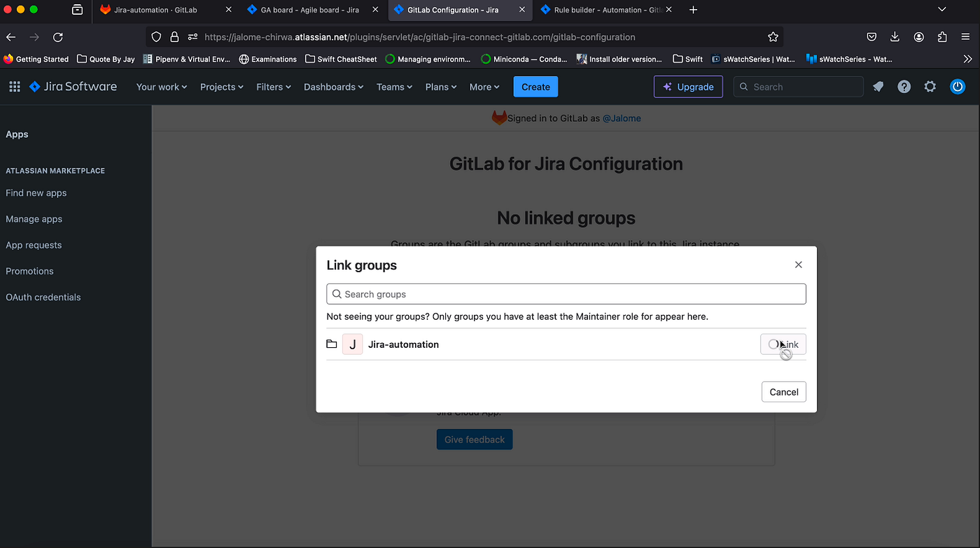980x548 pixels.
Task: Expand the Plans dropdown
Action: click(441, 87)
